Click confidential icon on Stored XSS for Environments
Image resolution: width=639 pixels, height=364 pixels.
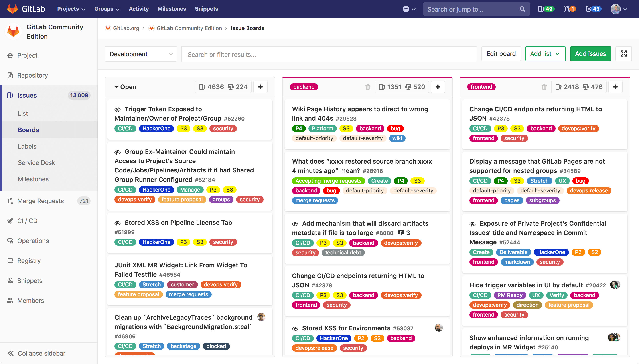(296, 328)
